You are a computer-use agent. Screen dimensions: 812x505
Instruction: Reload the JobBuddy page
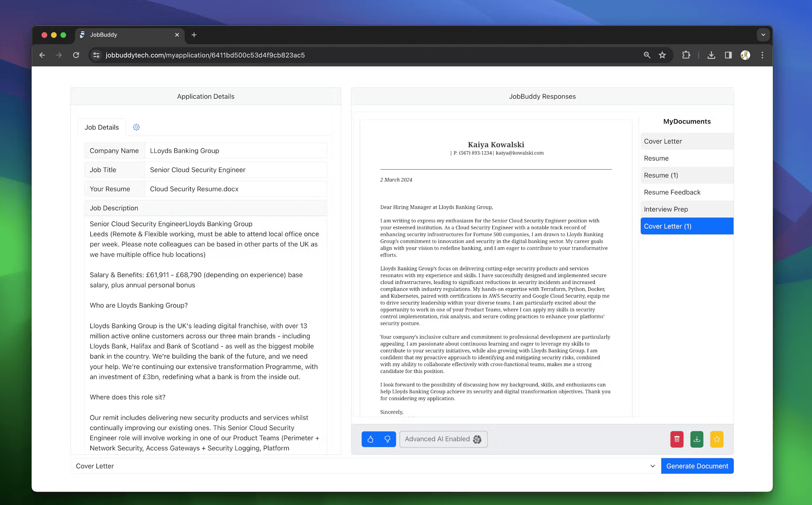[x=76, y=55]
